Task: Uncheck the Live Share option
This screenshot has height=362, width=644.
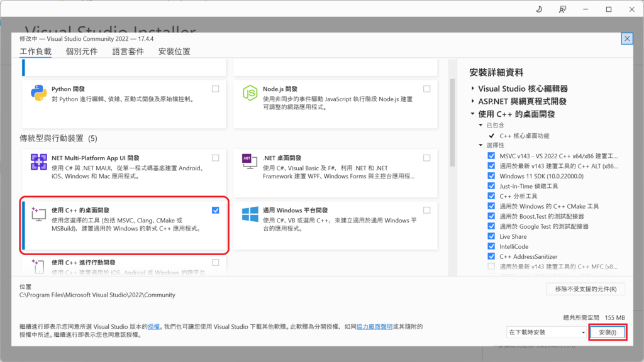Action: 491,236
